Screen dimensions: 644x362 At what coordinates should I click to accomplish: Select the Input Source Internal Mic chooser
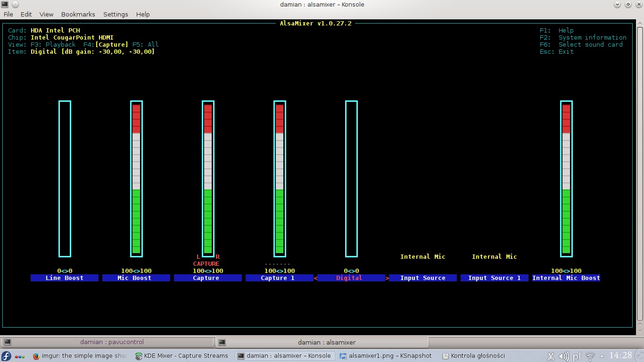[x=422, y=278]
